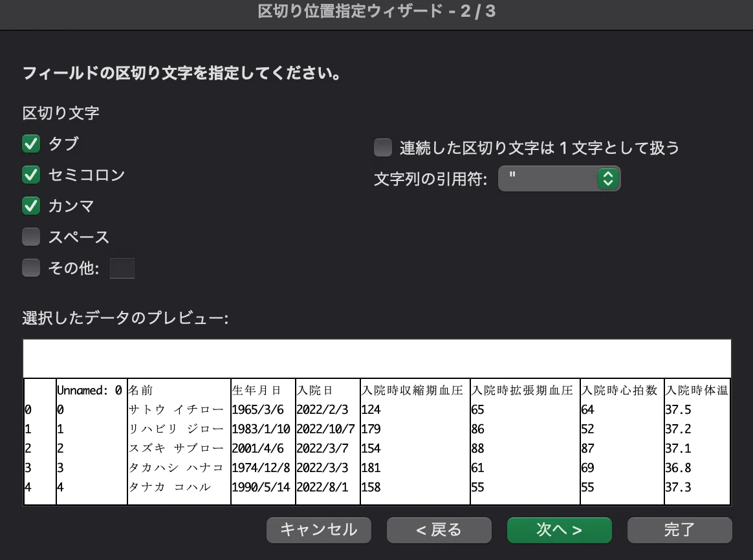Click the systolic value 124 cell
753x560 pixels.
click(x=371, y=409)
